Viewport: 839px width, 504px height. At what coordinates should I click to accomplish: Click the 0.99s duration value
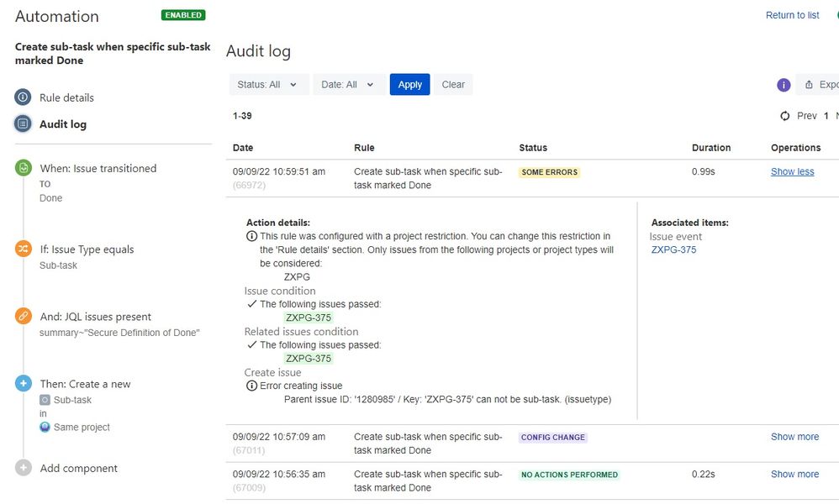pos(703,171)
